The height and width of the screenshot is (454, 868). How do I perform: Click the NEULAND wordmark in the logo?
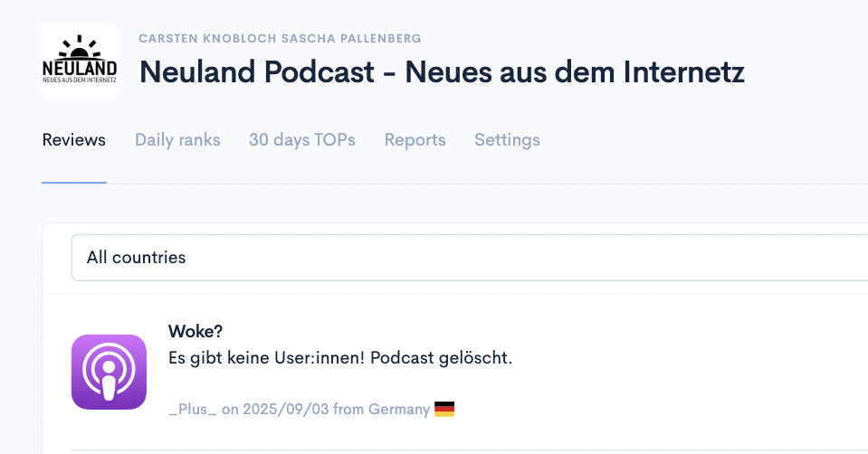(x=79, y=68)
